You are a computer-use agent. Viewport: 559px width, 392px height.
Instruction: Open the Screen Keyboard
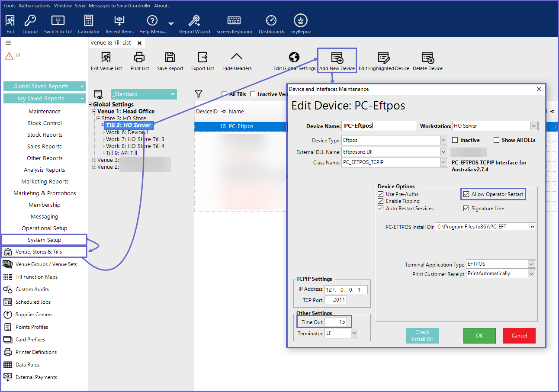(x=234, y=21)
